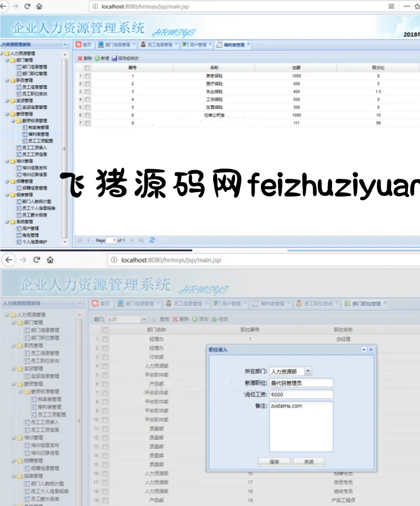Go to next page using pagination arrow

(x=133, y=240)
